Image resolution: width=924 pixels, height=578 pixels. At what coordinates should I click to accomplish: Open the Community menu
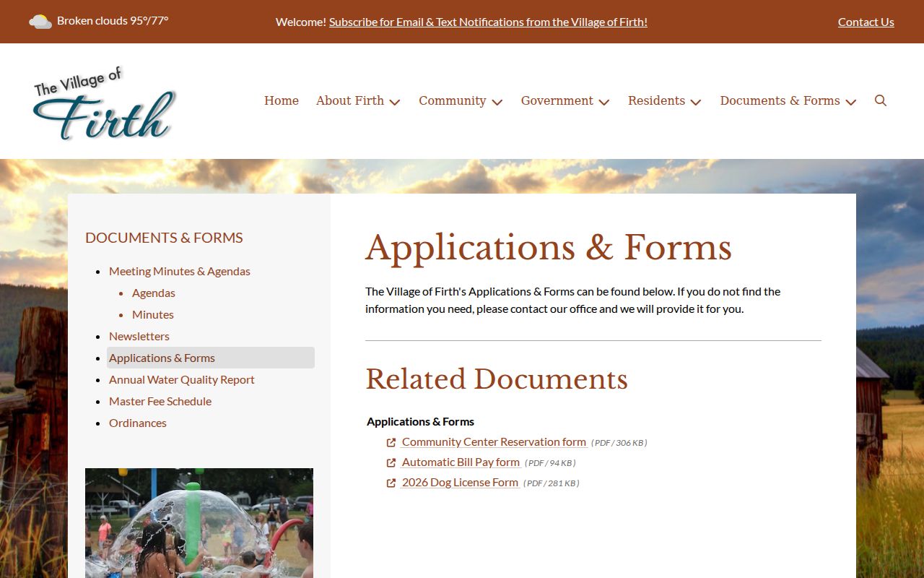[x=453, y=100]
